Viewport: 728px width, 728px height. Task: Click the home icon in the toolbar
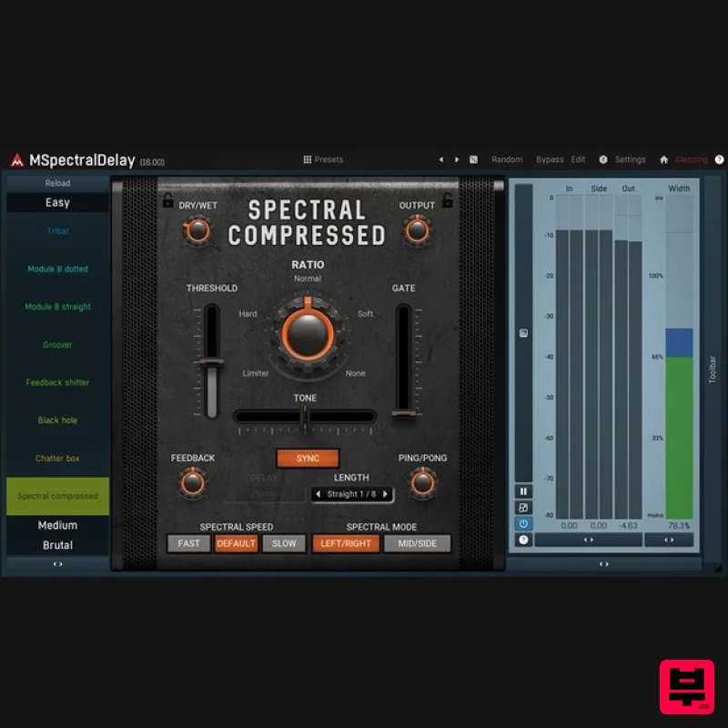[662, 159]
